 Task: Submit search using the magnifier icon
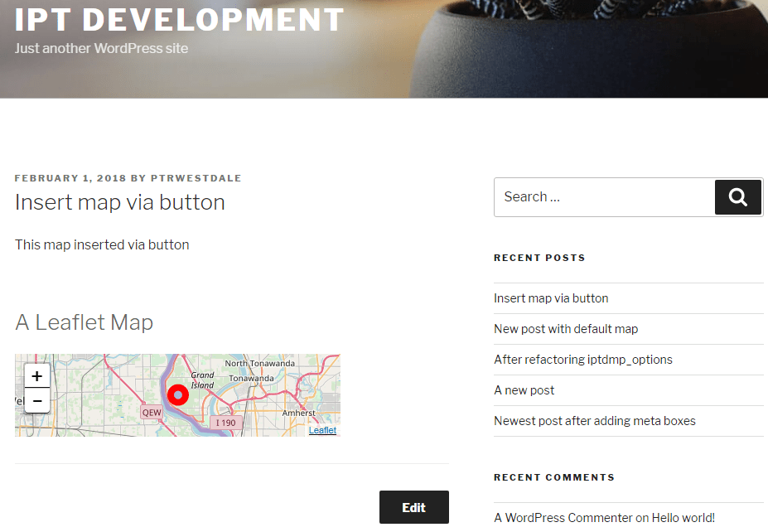coord(737,196)
